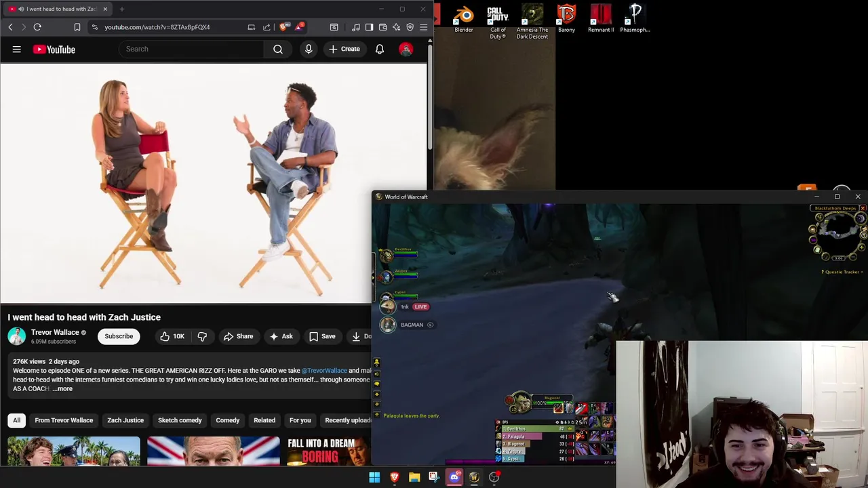Open Brave Wallet icon
This screenshot has height=488, width=868.
pos(383,27)
